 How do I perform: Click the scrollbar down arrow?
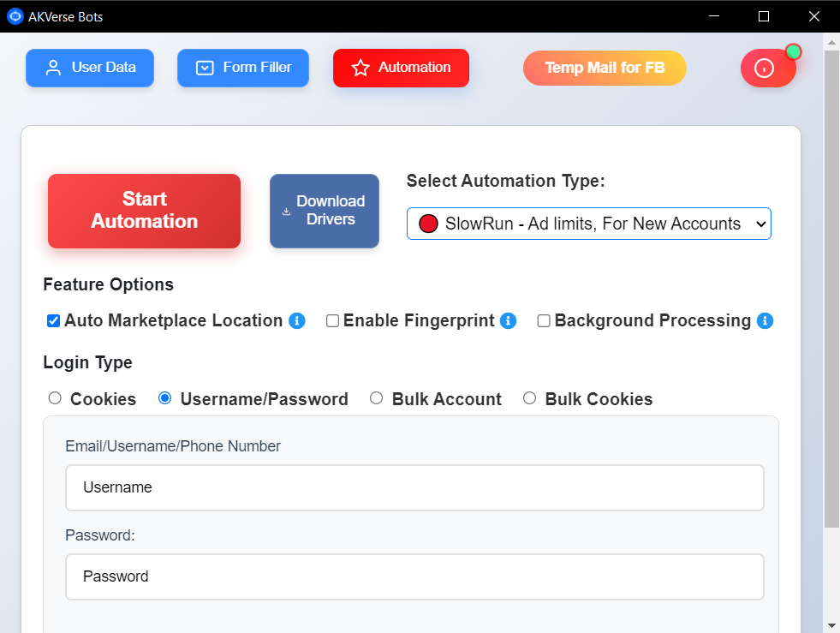[831, 625]
